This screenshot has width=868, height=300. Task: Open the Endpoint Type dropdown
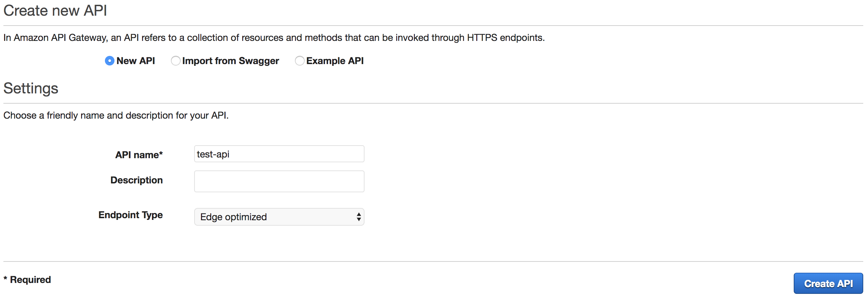tap(279, 216)
